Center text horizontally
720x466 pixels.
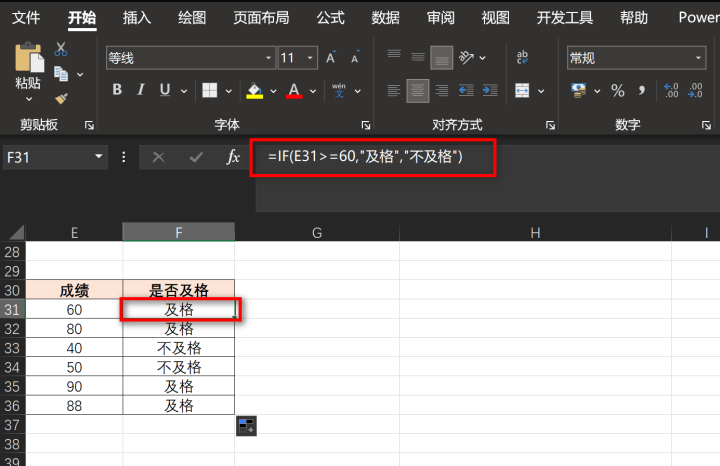pos(418,90)
